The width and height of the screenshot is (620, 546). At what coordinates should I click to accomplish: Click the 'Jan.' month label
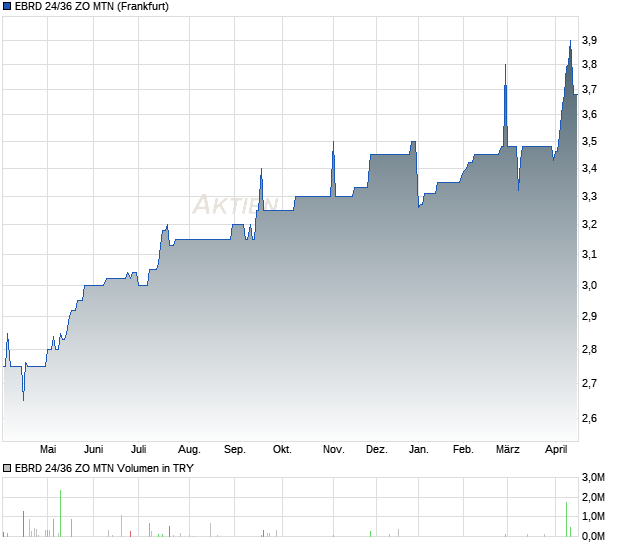[418, 449]
